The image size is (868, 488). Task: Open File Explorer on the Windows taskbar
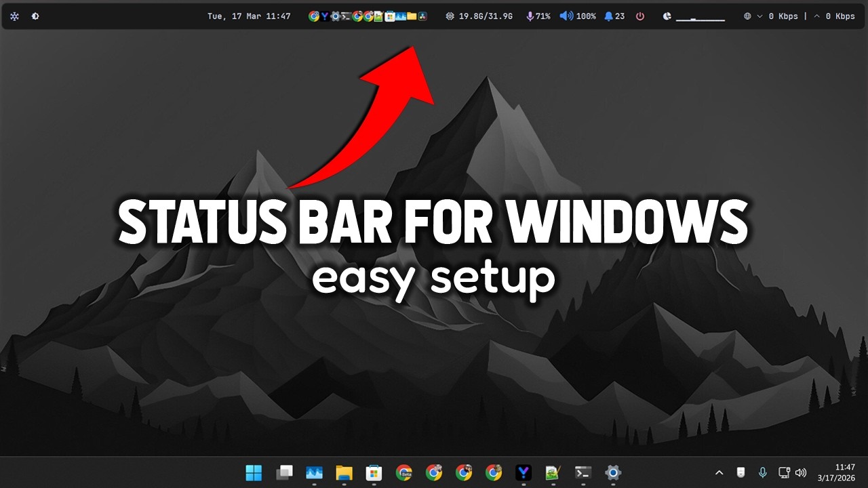coord(344,472)
